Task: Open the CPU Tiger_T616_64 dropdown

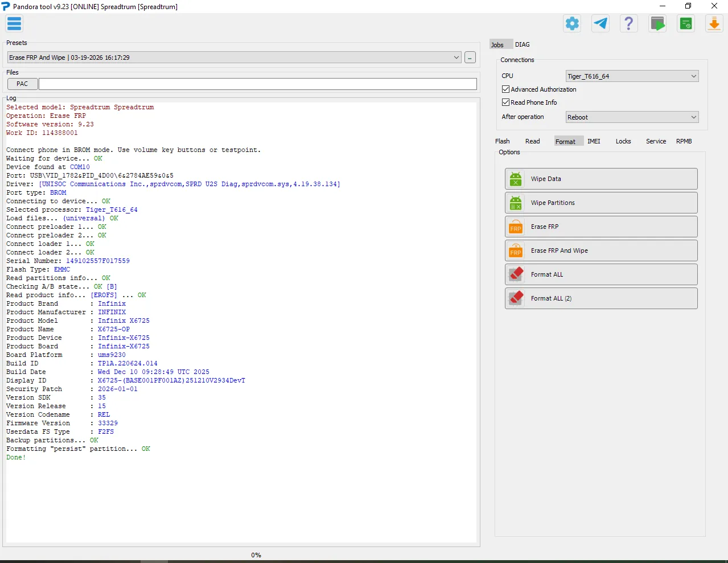Action: point(632,76)
